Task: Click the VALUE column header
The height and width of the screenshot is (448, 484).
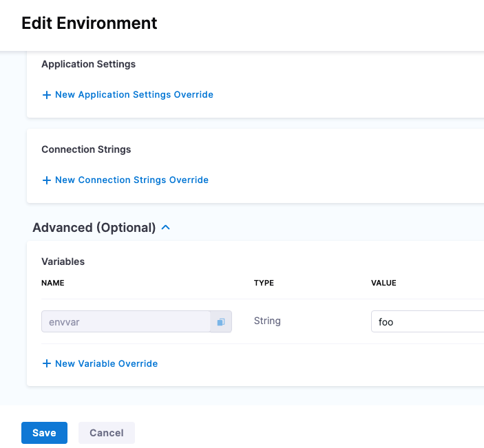Action: [x=383, y=283]
